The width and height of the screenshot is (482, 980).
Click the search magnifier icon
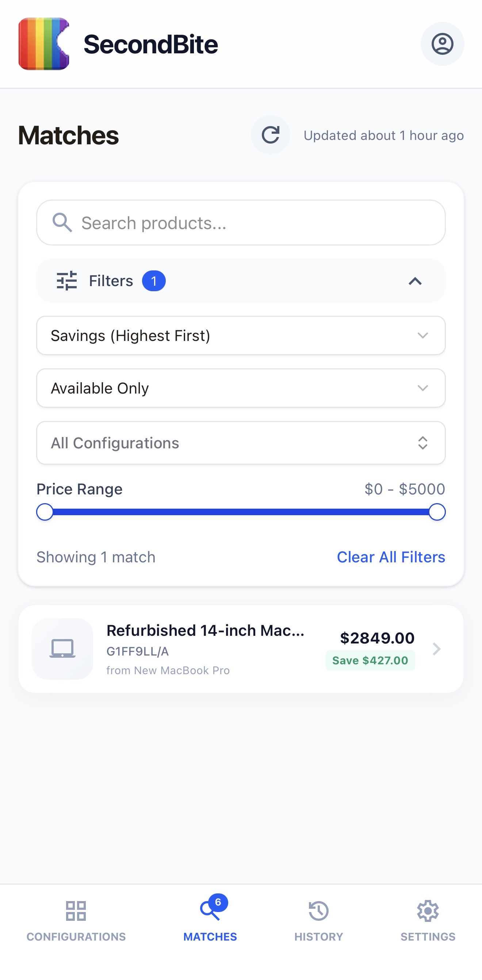(63, 222)
